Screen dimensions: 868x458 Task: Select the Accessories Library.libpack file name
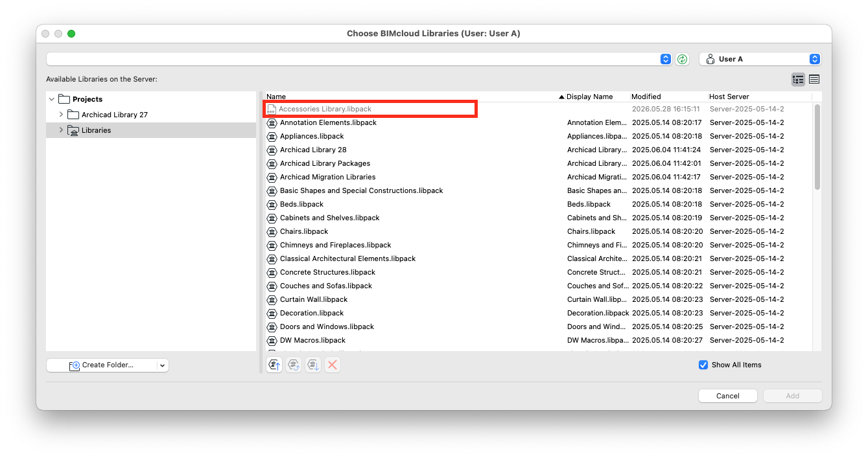point(325,109)
